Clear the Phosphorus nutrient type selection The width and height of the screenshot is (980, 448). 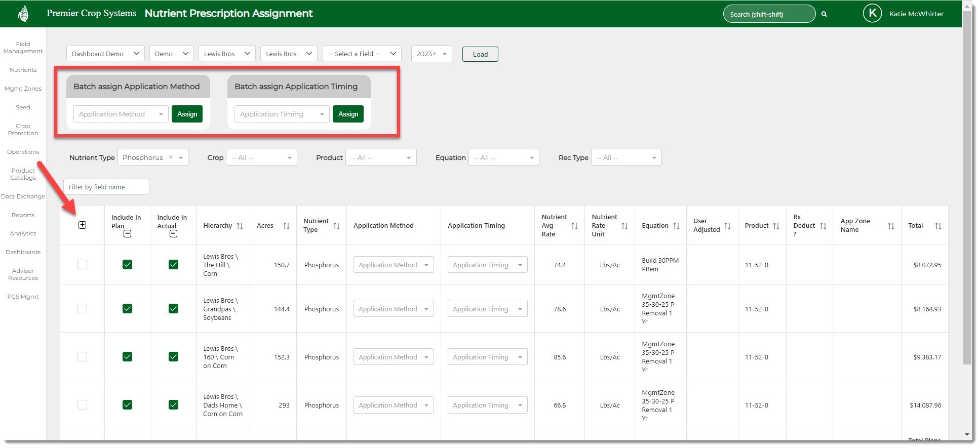[x=171, y=157]
